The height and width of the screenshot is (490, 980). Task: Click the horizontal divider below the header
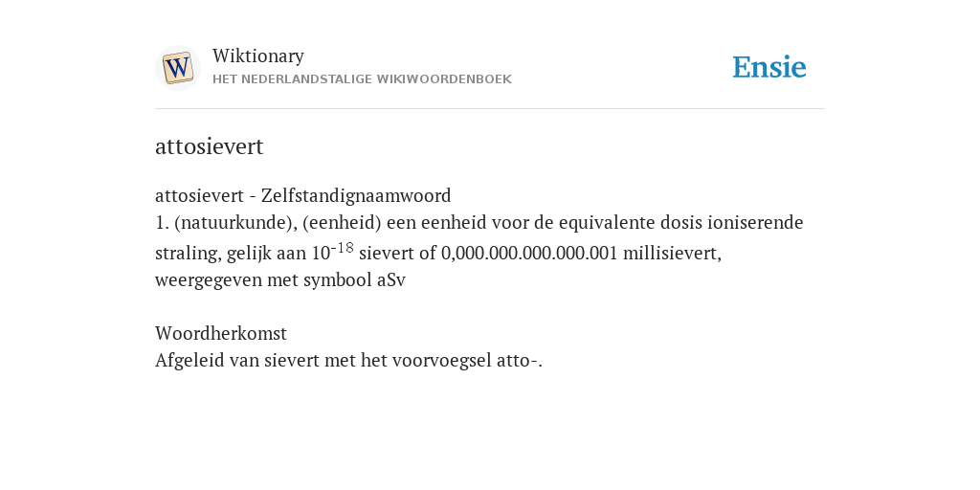[x=490, y=109]
